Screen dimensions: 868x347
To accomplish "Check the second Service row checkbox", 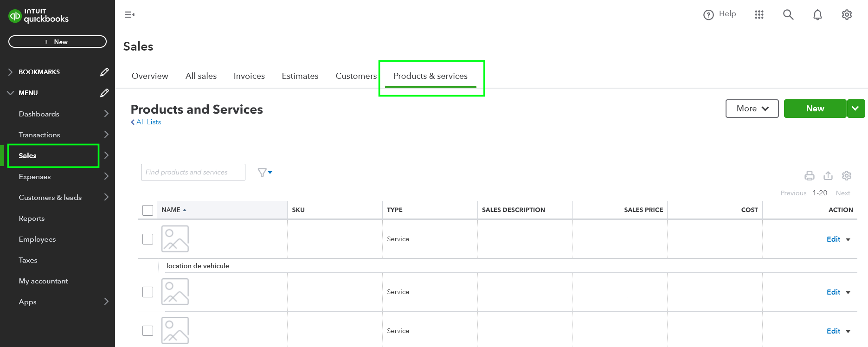I will (x=148, y=292).
